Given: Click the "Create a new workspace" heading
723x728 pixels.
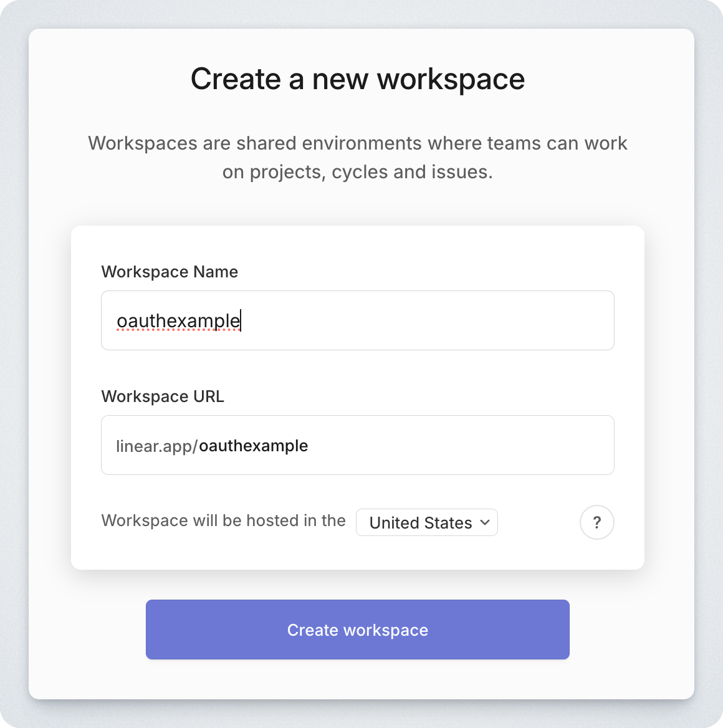Looking at the screenshot, I should coord(357,79).
